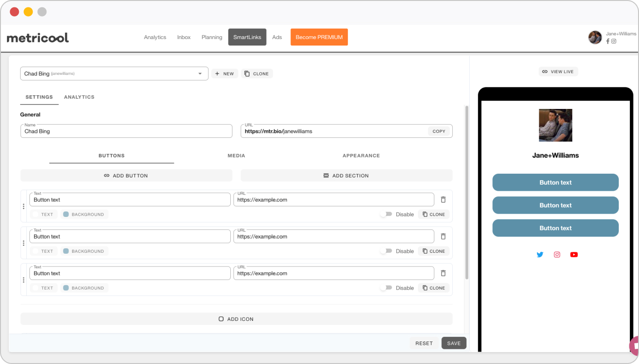This screenshot has width=639, height=364.
Task: Clone the third button row
Action: 434,288
